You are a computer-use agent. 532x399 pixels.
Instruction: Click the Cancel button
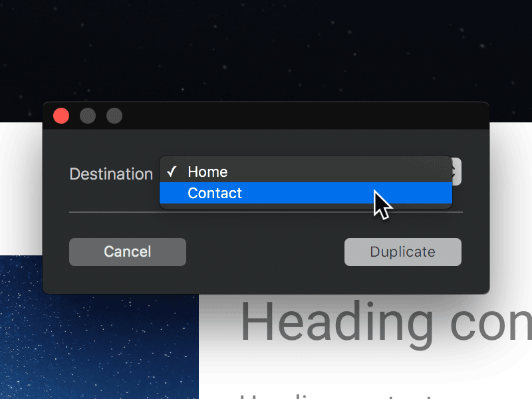pos(128,252)
